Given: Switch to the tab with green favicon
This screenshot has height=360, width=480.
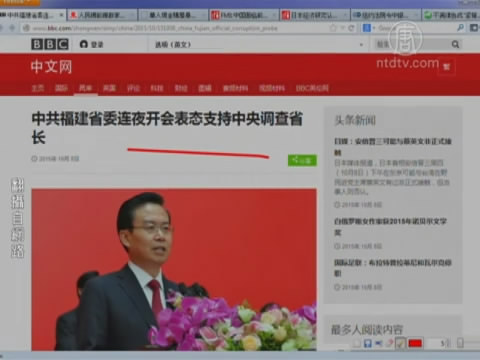Looking at the screenshot, I should (451, 15).
